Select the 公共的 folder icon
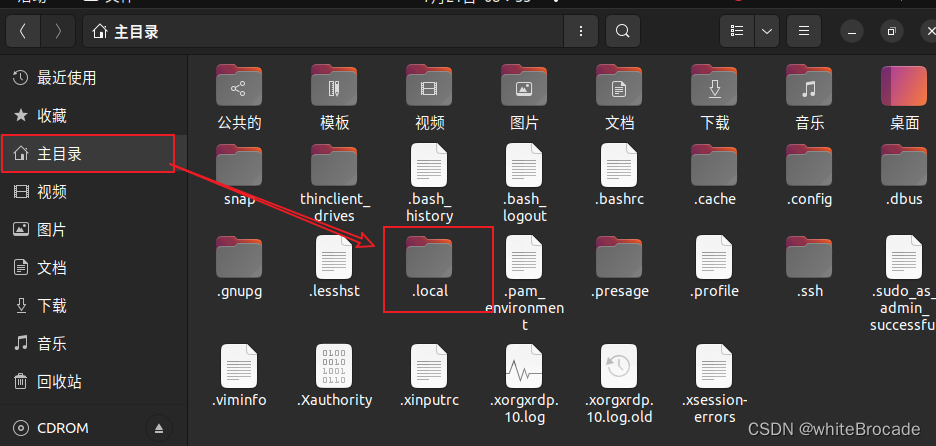The height and width of the screenshot is (446, 936). point(239,85)
